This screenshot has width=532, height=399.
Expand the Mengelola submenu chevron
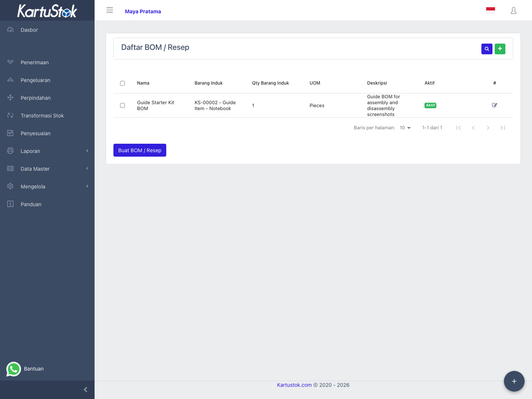(87, 186)
